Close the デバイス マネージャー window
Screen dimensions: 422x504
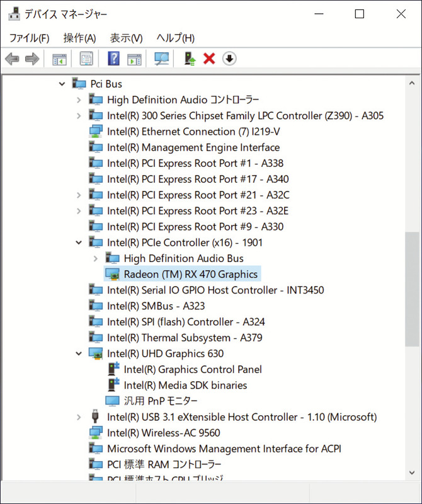401,14
